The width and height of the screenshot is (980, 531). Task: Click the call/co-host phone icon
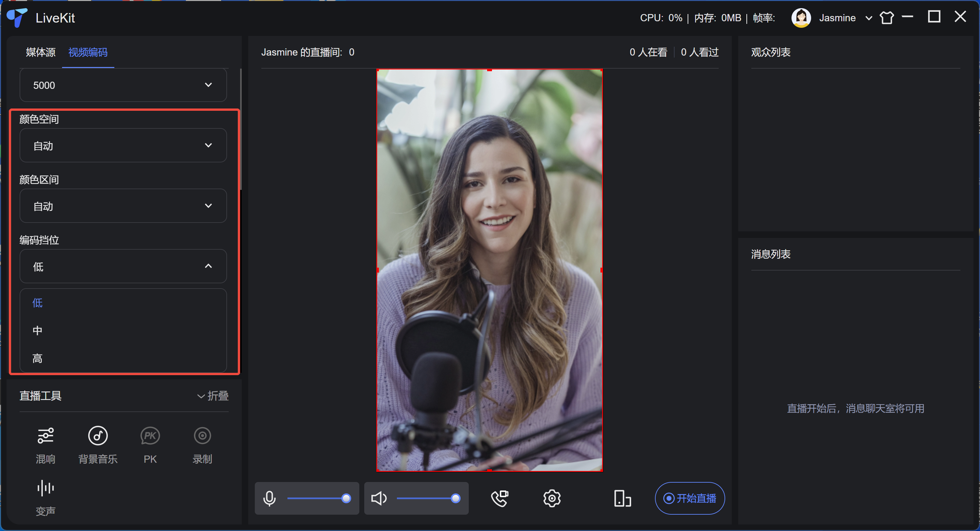pos(499,498)
